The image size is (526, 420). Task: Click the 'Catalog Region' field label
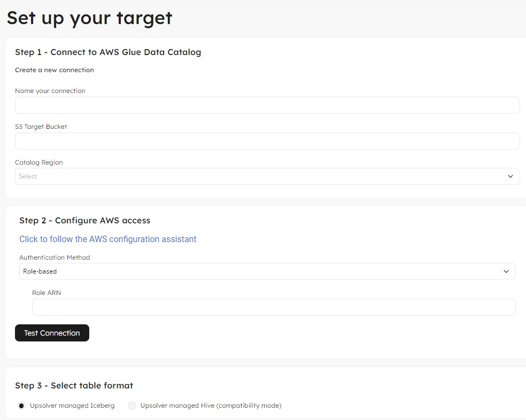(39, 162)
